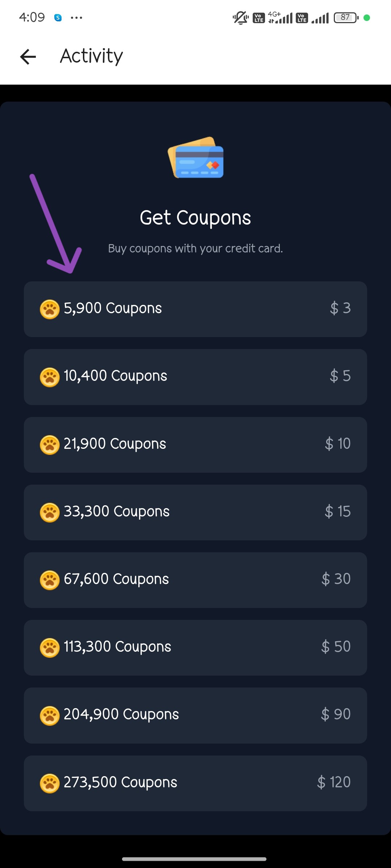Tap the paw coin beside 21,900 Coupons
The height and width of the screenshot is (868, 391).
[50, 444]
